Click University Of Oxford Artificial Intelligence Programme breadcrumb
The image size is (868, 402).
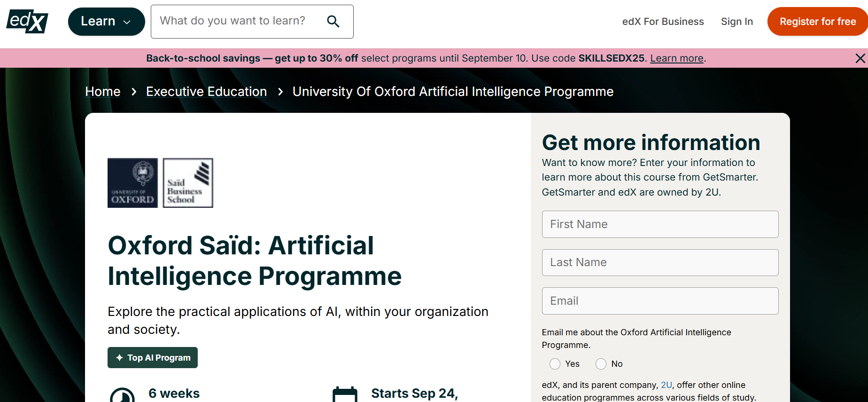click(453, 92)
